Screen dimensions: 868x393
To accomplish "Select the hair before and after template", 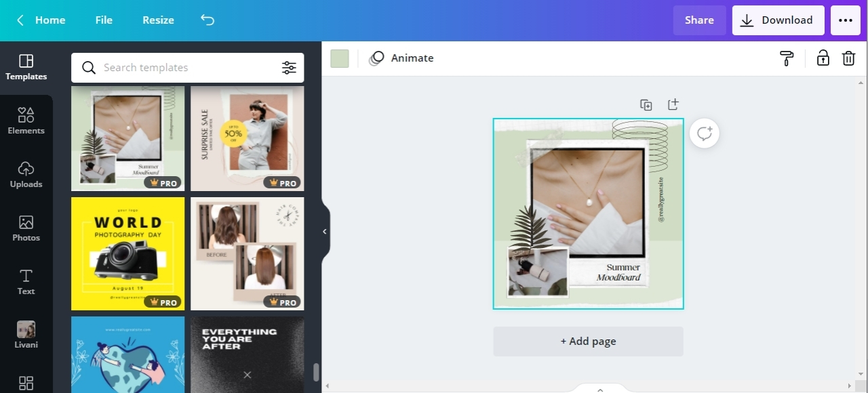I will coord(247,253).
